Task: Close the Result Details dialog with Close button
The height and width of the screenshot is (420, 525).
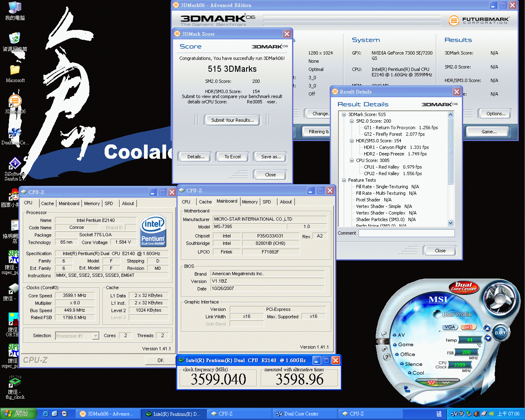Action: point(440,251)
